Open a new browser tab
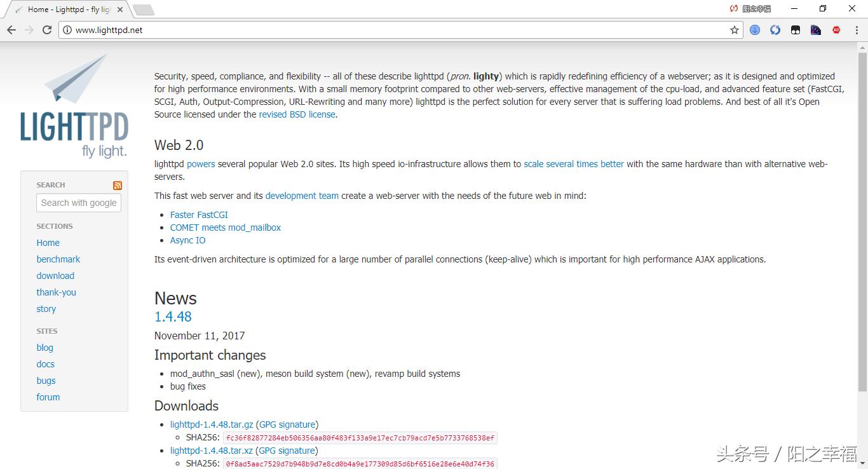Screen dimensions: 868x469 point(144,10)
